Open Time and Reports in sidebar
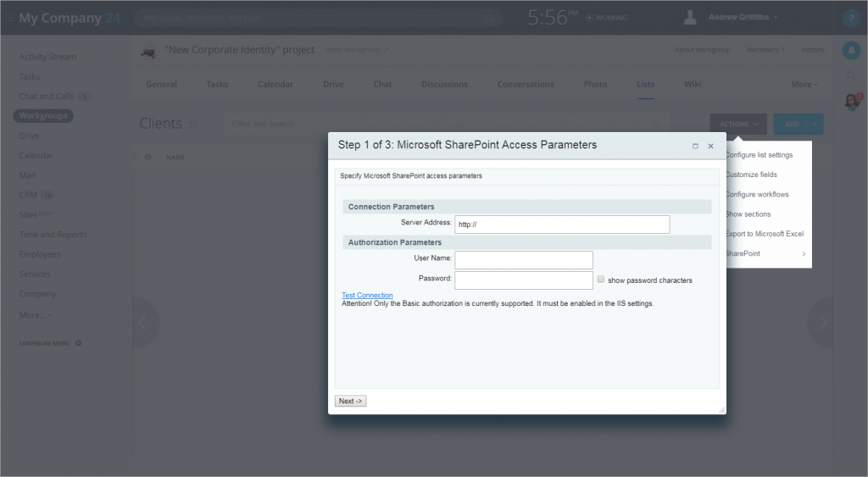Image resolution: width=868 pixels, height=477 pixels. point(53,235)
